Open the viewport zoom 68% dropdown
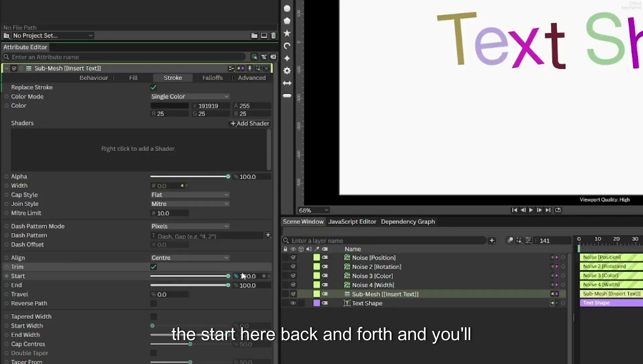This screenshot has width=643, height=364. [313, 210]
